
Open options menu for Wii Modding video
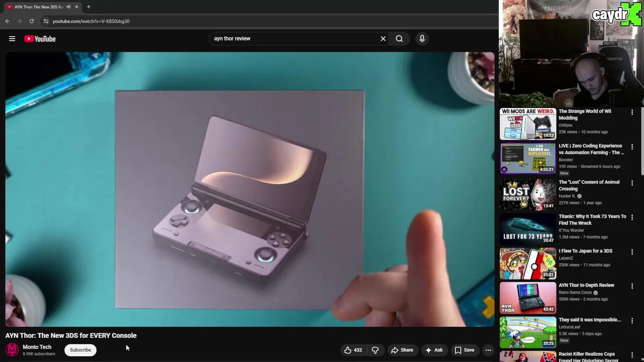click(x=632, y=112)
